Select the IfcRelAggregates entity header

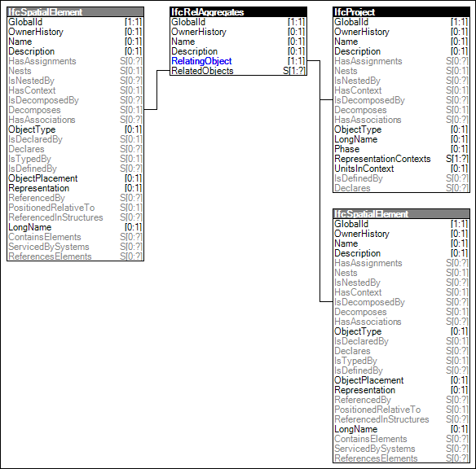click(238, 12)
